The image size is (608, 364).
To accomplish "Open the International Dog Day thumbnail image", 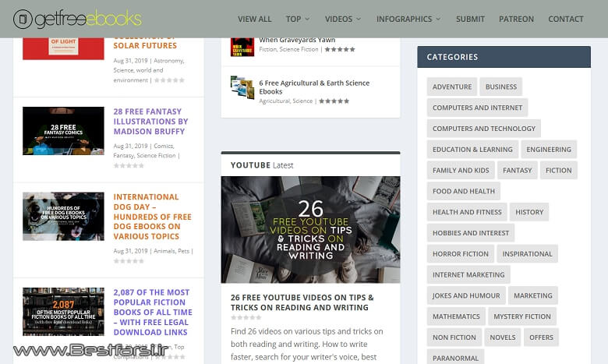I will tap(63, 216).
